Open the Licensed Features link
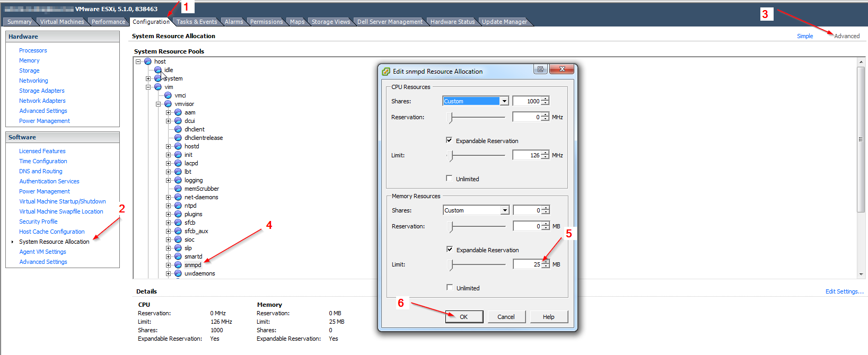Screen dimensions: 868x355 pos(42,151)
